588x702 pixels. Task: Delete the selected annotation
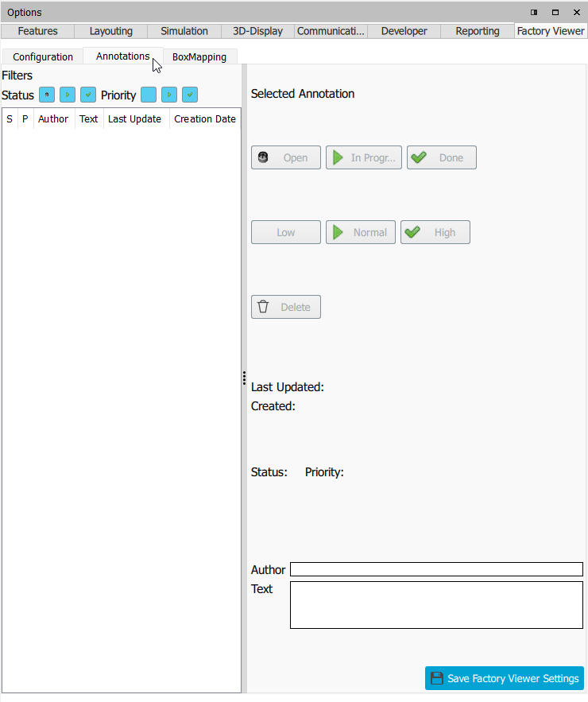pos(286,307)
